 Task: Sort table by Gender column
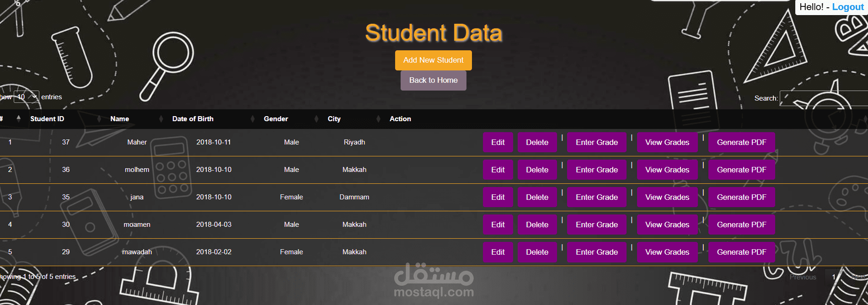coord(291,119)
